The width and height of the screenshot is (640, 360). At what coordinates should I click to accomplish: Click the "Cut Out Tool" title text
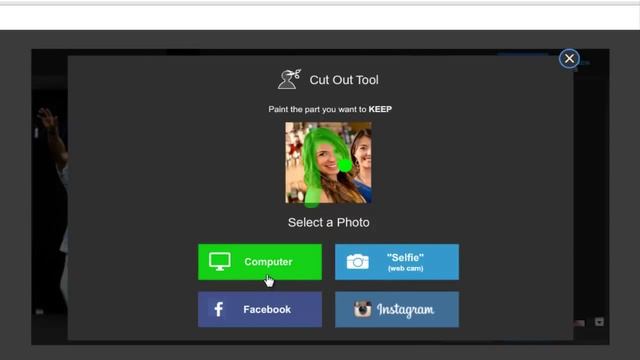(344, 80)
